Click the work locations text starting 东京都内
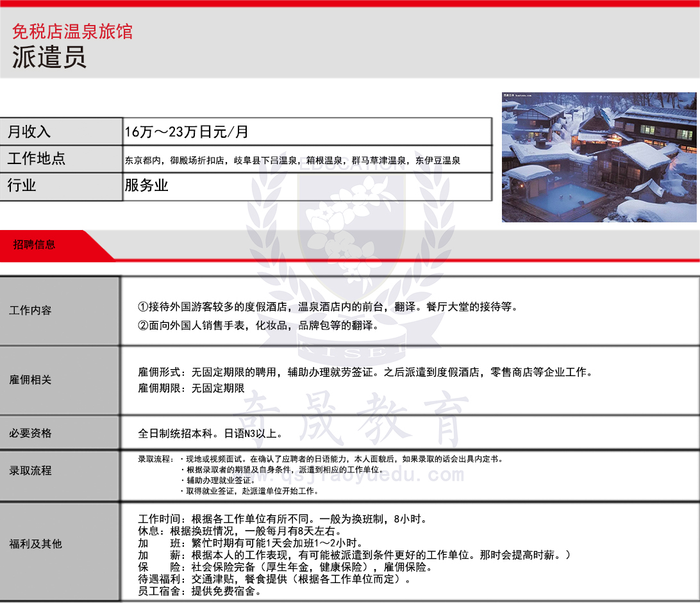The image size is (700, 603). click(292, 160)
